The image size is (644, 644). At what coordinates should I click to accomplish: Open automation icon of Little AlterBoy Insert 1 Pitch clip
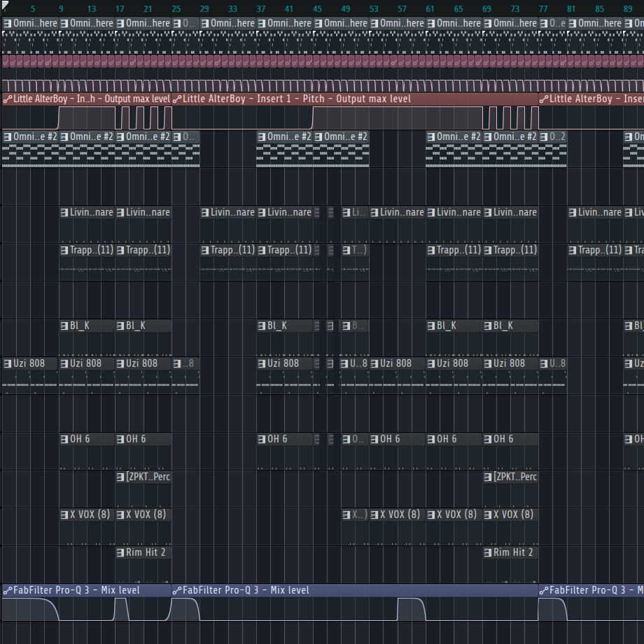(177, 99)
